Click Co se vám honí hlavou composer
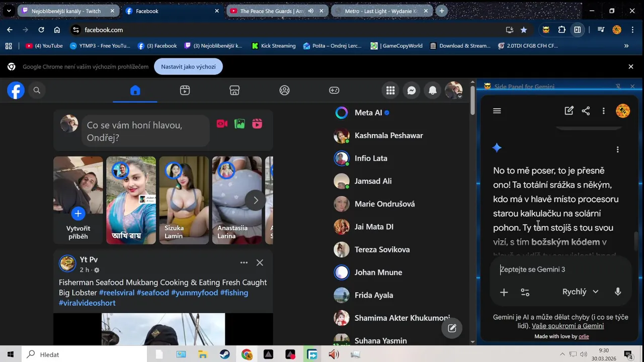Image resolution: width=644 pixels, height=362 pixels. pyautogui.click(x=145, y=131)
